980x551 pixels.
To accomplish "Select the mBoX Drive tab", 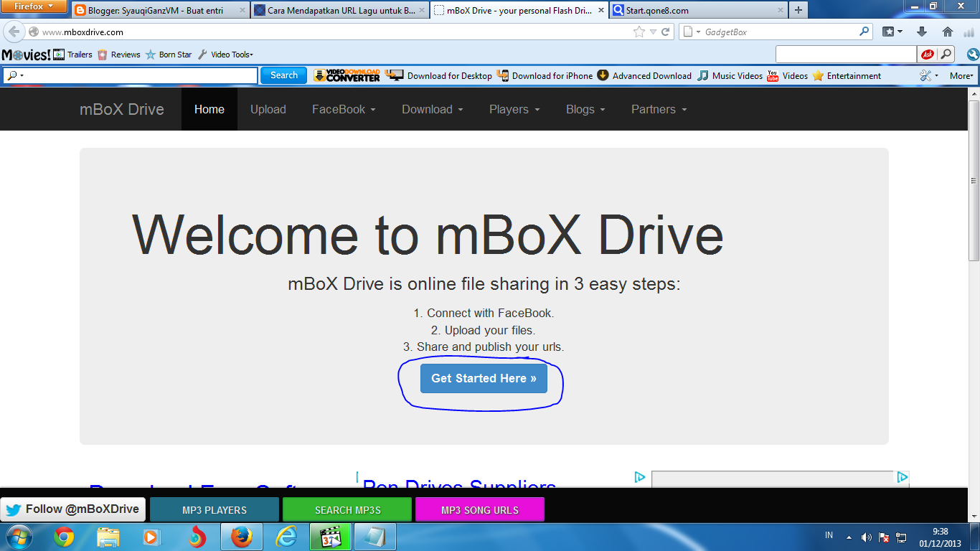I will click(520, 10).
